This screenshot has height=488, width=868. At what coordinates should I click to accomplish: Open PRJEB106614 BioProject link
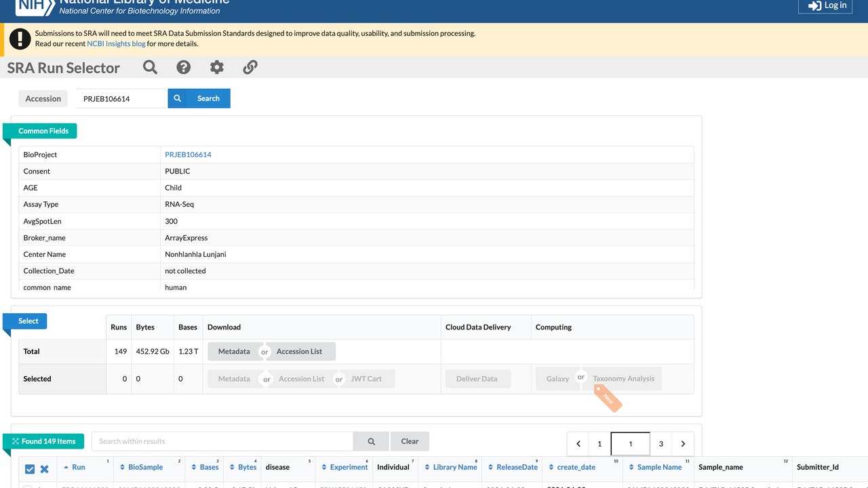point(188,155)
